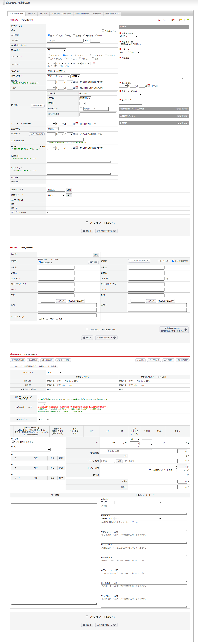
Task: Open the 購入店舗 dropdown showing BS
Action: coord(57,50)
